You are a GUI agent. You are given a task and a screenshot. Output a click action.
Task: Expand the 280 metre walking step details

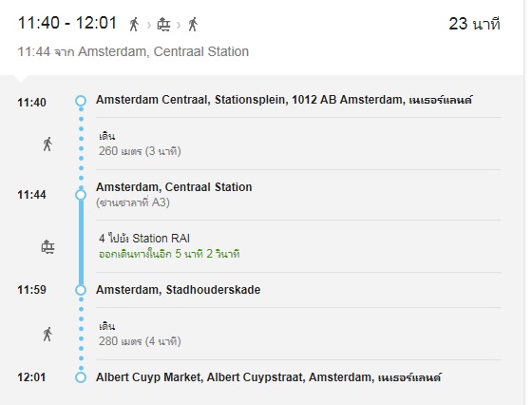pos(298,334)
